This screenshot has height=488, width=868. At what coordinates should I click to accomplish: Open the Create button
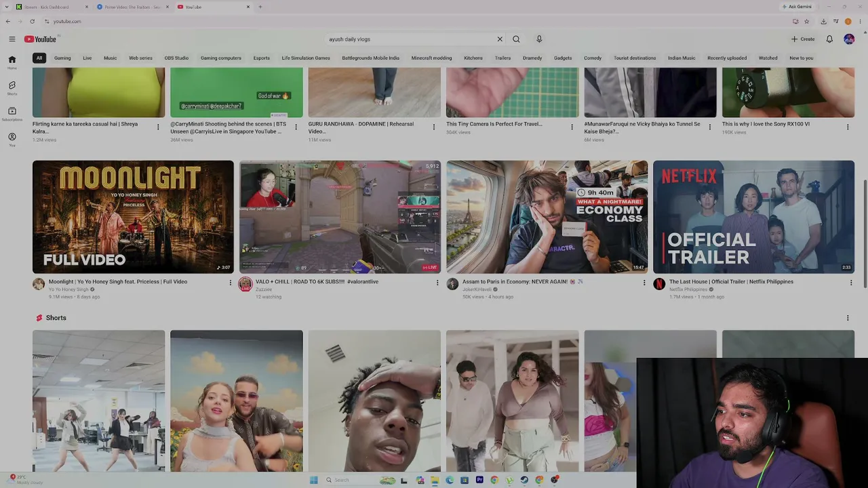803,39
